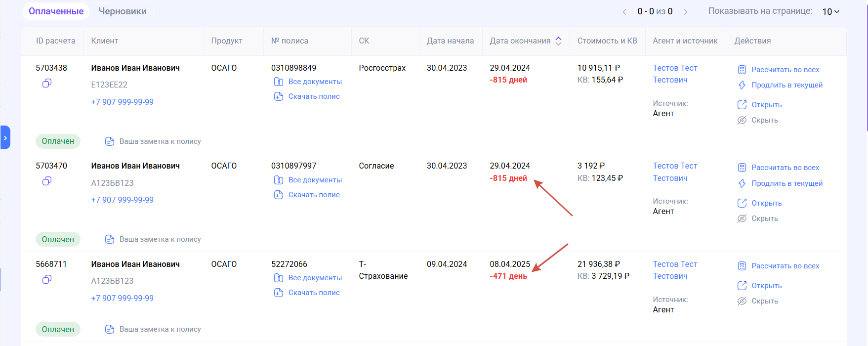Click Оплачен status badge in row 5668711
The height and width of the screenshot is (346, 868).
click(58, 329)
